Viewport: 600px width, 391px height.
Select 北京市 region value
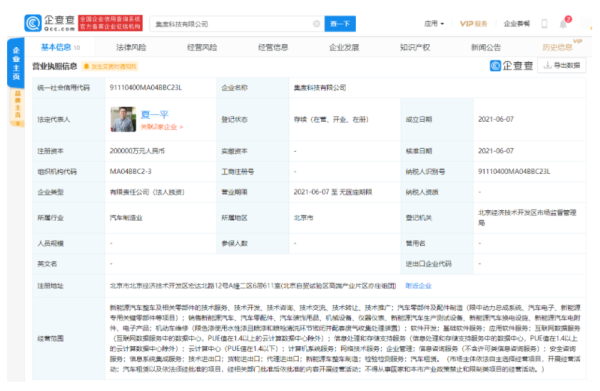(303, 218)
